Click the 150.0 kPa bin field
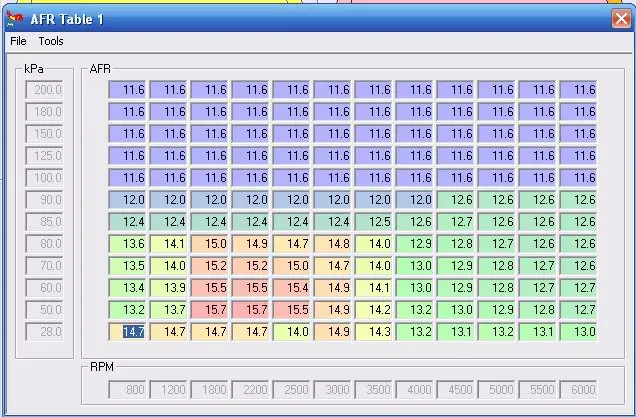Screen dimensions: 636x417 pyautogui.click(x=44, y=133)
